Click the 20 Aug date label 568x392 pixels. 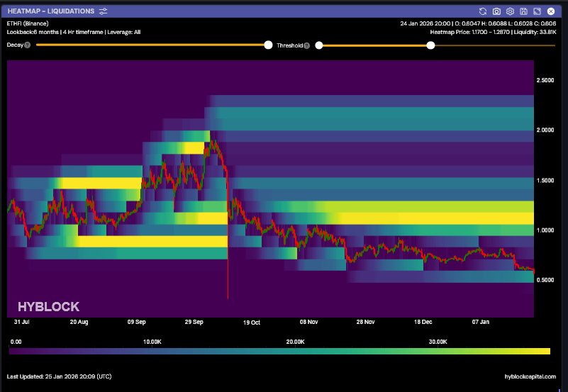tap(79, 322)
